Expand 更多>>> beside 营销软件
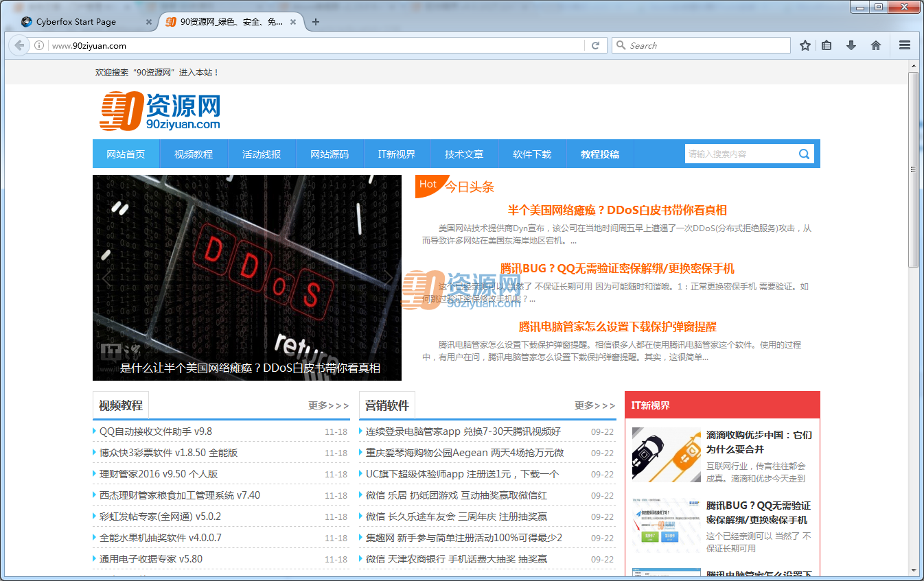Image resolution: width=924 pixels, height=581 pixels. [595, 405]
